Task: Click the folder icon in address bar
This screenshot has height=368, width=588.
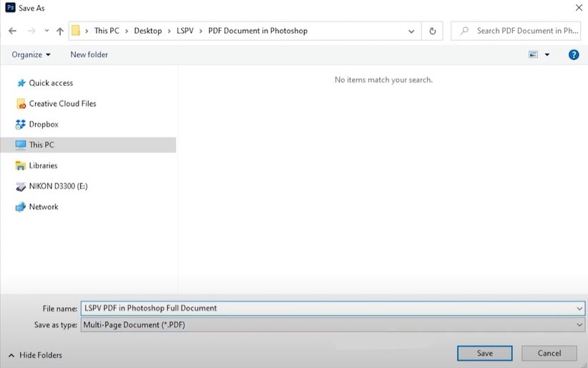Action: [76, 30]
